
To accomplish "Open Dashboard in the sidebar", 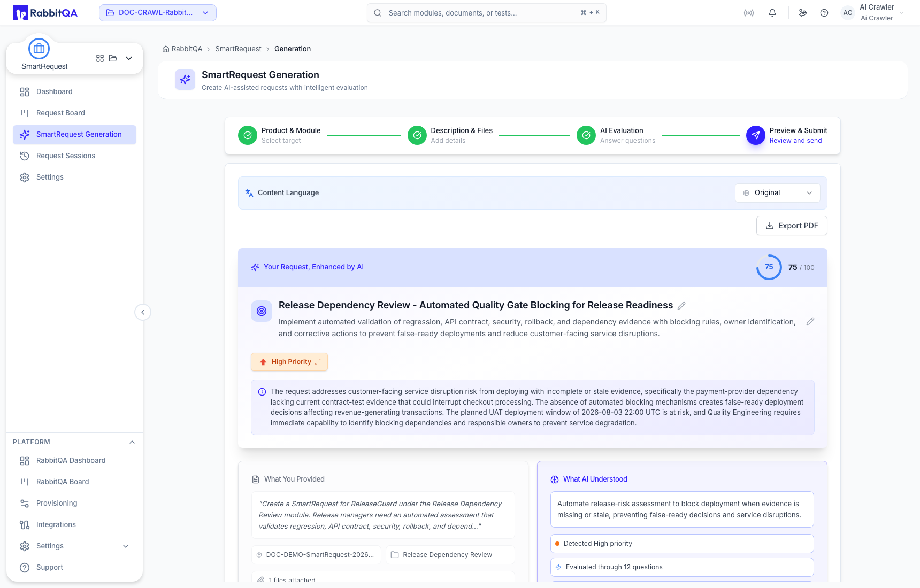I will tap(74, 91).
